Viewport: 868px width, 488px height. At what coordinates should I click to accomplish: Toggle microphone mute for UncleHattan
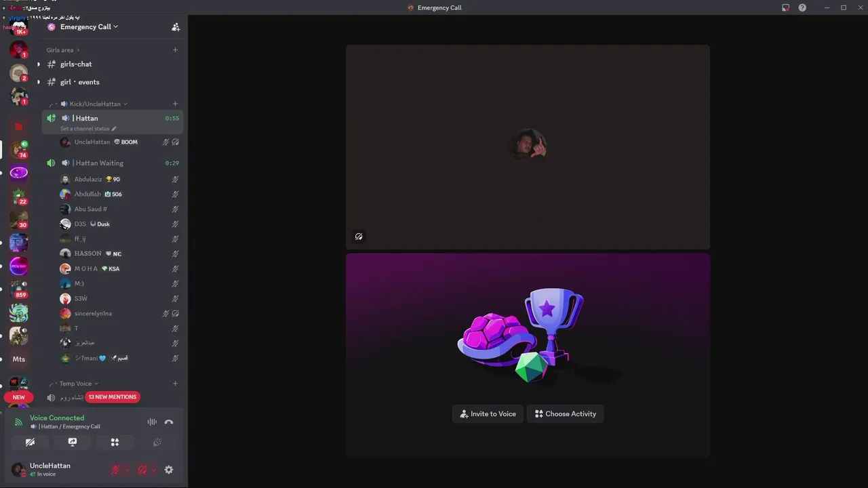click(x=116, y=470)
